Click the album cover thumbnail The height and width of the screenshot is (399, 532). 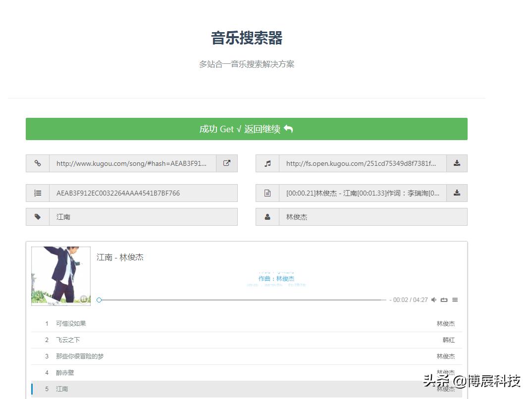(60, 276)
